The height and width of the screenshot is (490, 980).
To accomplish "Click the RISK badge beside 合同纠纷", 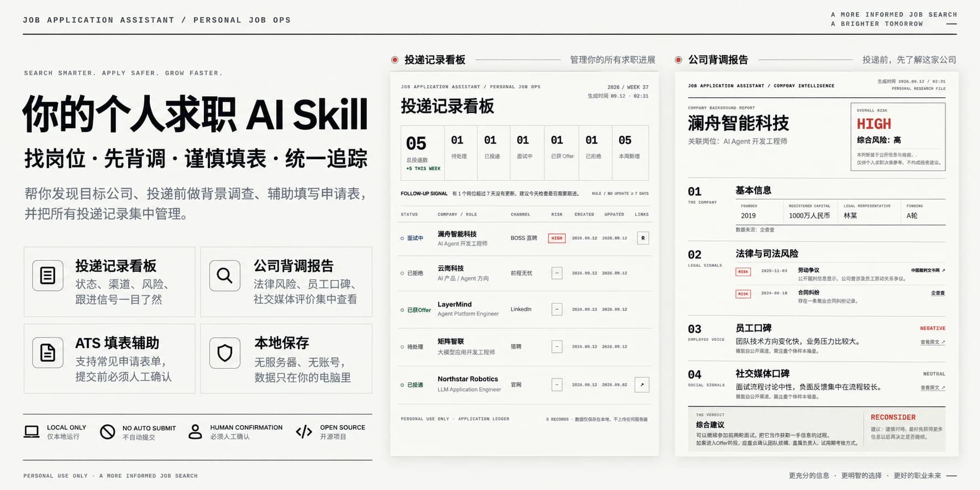I will [743, 293].
